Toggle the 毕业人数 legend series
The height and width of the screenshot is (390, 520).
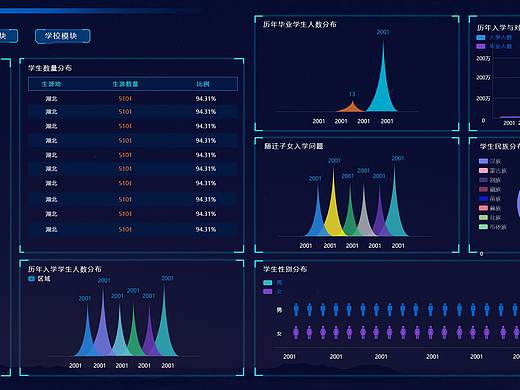(494, 46)
